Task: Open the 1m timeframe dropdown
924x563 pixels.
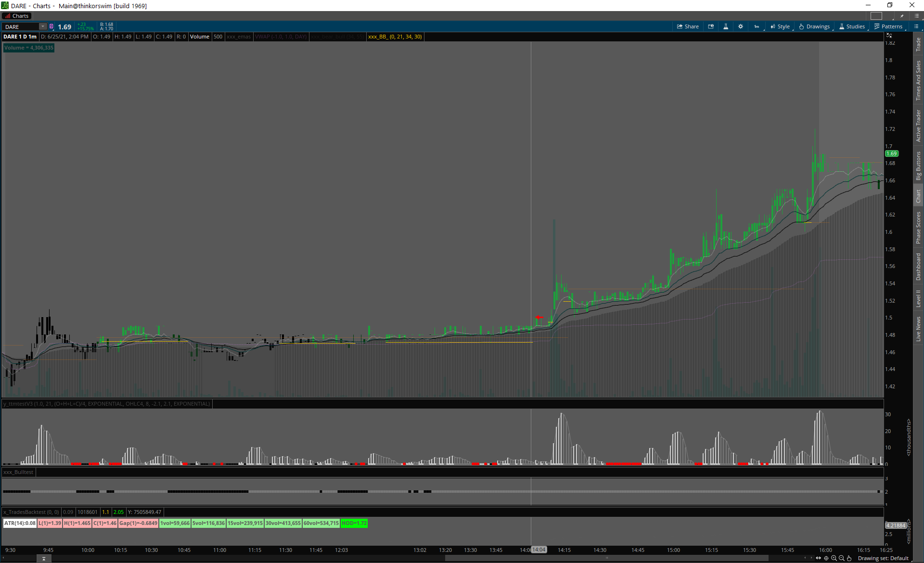Action: click(x=757, y=26)
